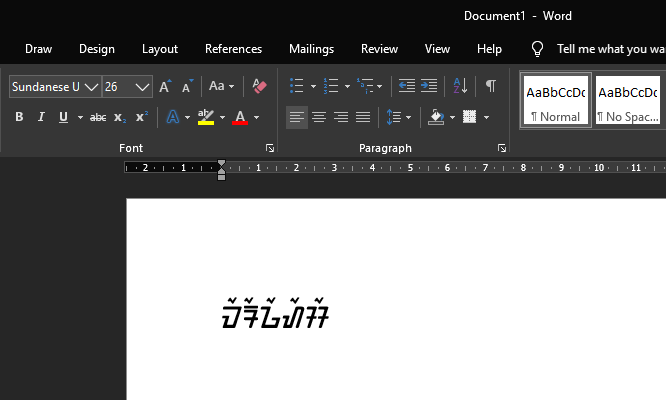Apply yellow text highlight color
The width and height of the screenshot is (666, 400).
pos(205,117)
